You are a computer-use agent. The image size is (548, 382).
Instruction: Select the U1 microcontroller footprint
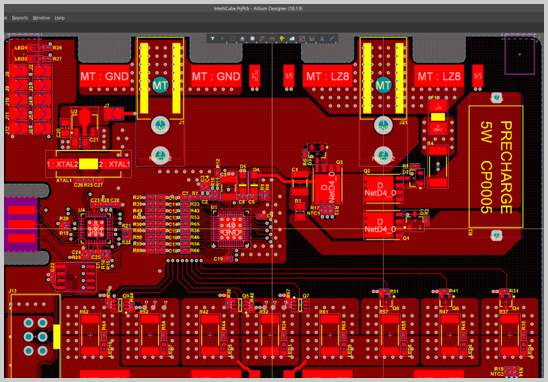coord(231,228)
